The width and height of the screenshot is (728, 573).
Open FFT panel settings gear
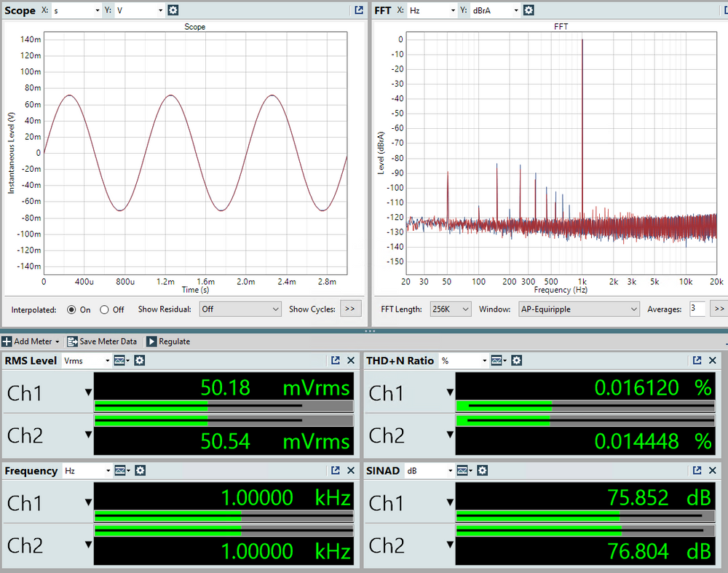(529, 10)
